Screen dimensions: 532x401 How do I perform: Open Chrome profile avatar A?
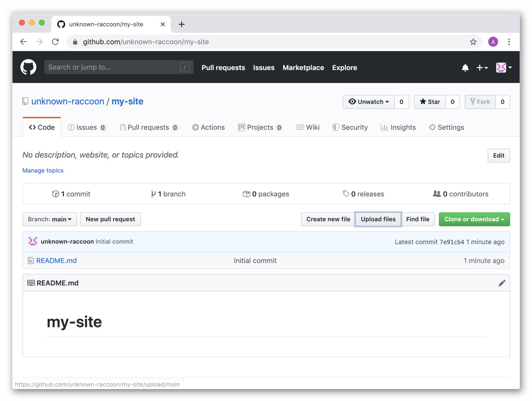tap(493, 42)
